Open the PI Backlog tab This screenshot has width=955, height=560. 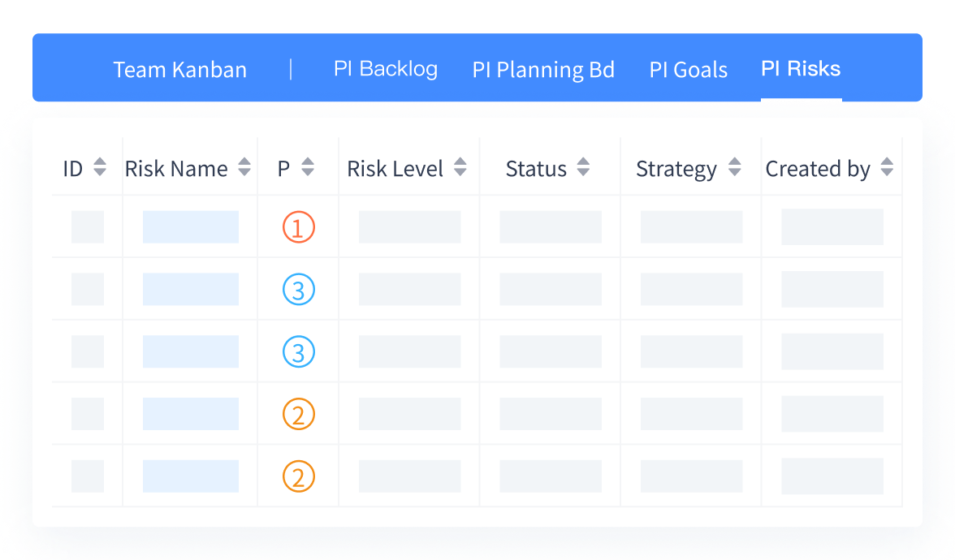(386, 69)
